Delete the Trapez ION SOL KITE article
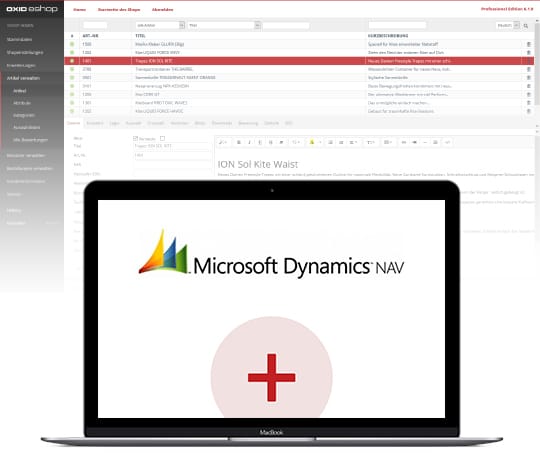The width and height of the screenshot is (540, 460). pyautogui.click(x=529, y=61)
